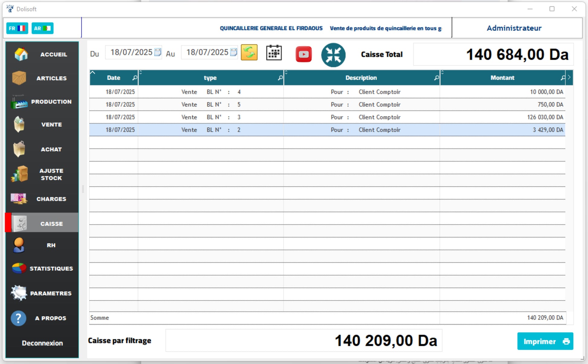
Task: Click the search icon in Description column header
Action: coord(436,78)
